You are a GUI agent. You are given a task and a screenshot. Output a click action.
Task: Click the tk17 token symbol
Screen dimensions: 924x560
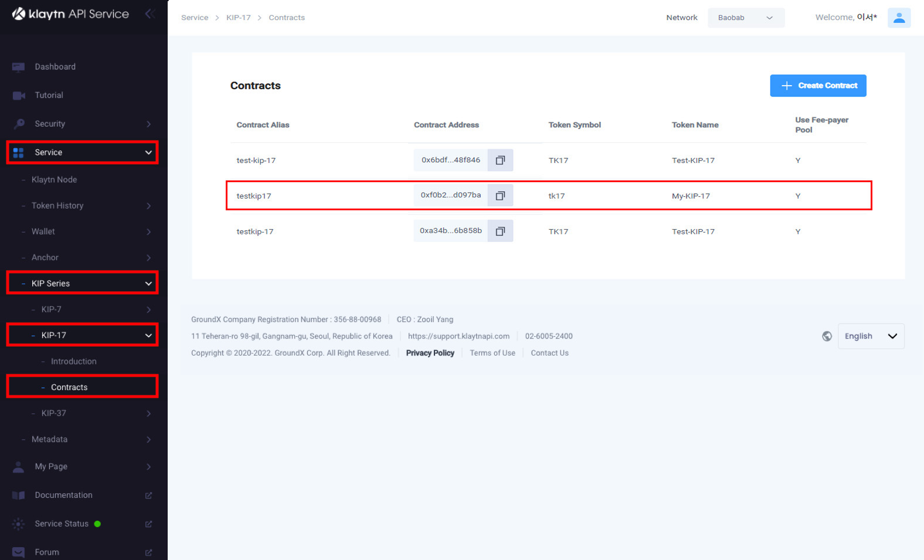(x=556, y=196)
